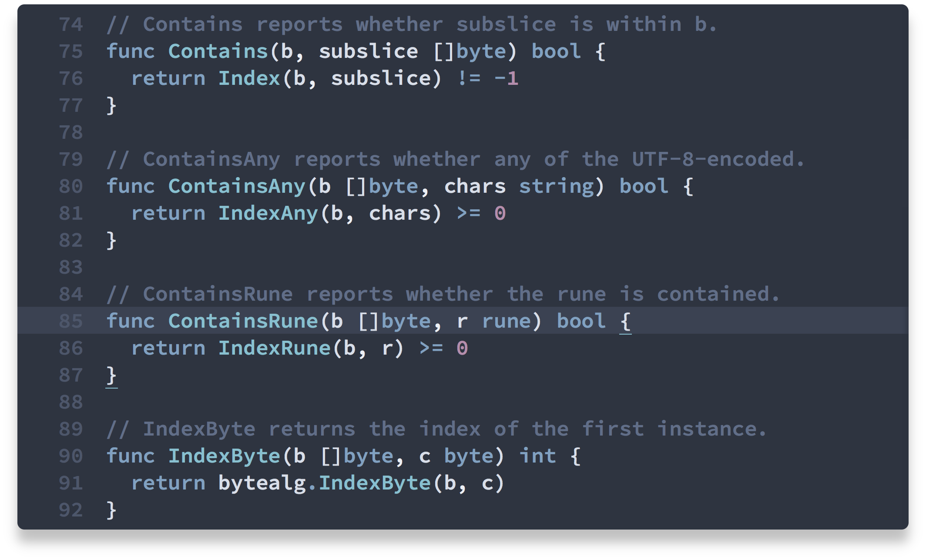This screenshot has height=560, width=926.
Task: Click the 'string' type keyword on line 80
Action: click(x=556, y=186)
